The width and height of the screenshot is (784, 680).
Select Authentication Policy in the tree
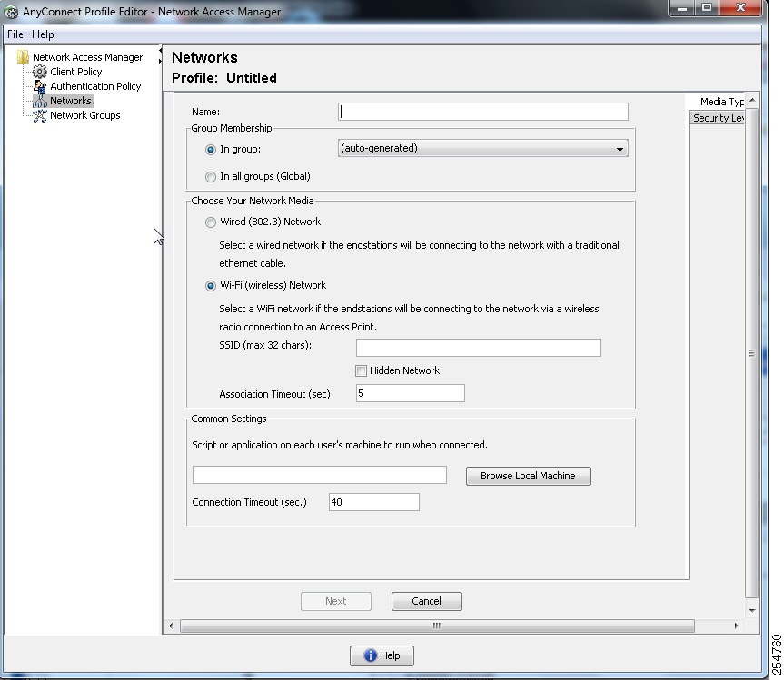95,86
